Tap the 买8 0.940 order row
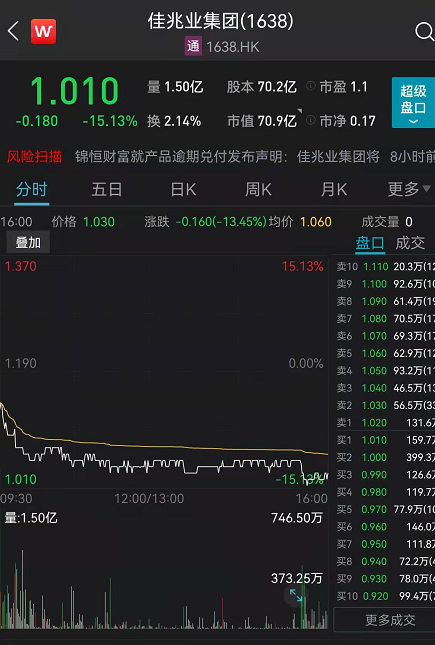The width and height of the screenshot is (435, 645). (385, 561)
